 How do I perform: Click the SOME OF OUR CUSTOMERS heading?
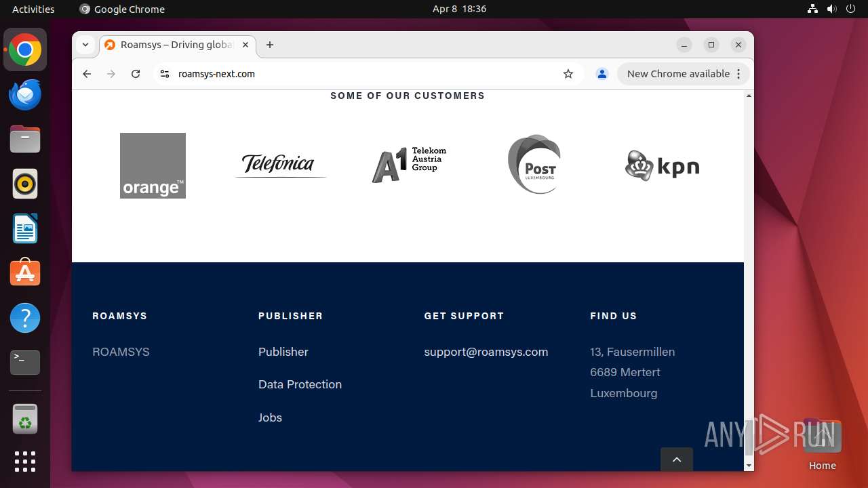(x=408, y=96)
